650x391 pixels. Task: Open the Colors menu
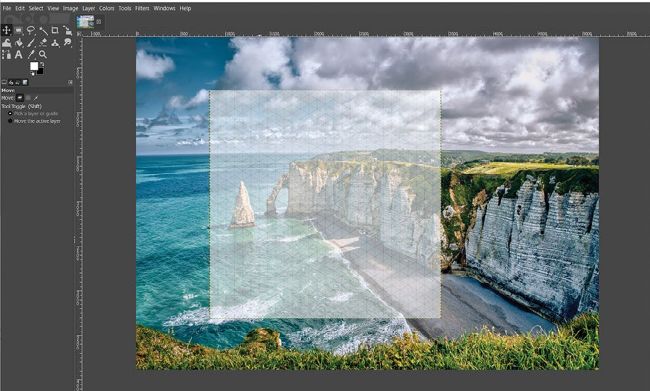pyautogui.click(x=107, y=8)
